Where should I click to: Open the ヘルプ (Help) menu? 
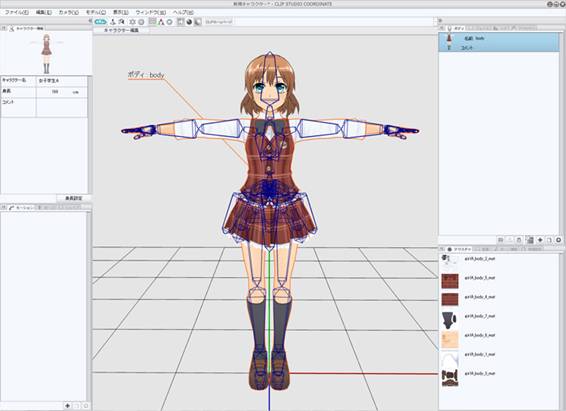click(183, 12)
